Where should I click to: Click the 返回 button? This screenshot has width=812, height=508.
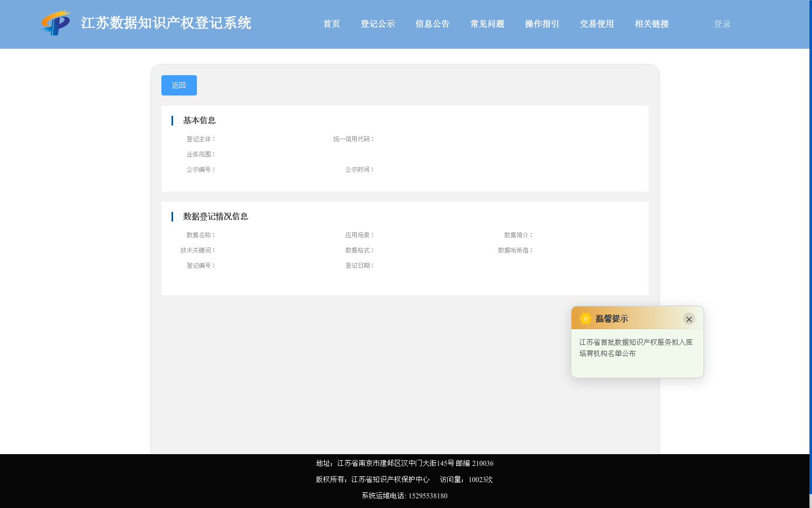coord(179,85)
